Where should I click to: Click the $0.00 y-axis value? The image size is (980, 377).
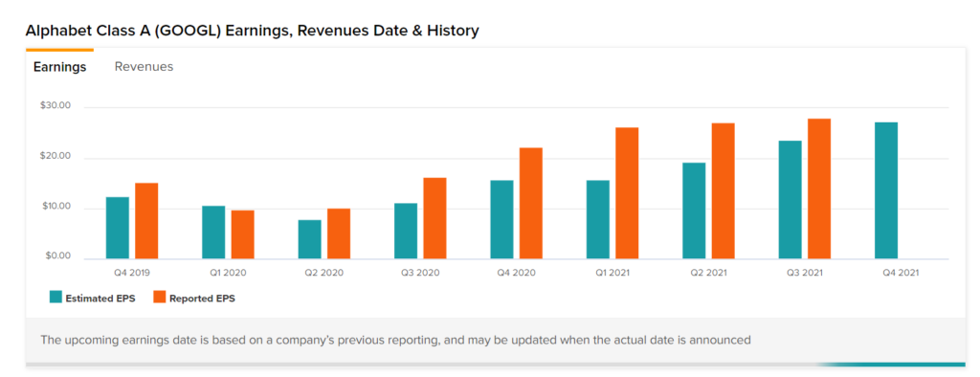(58, 256)
